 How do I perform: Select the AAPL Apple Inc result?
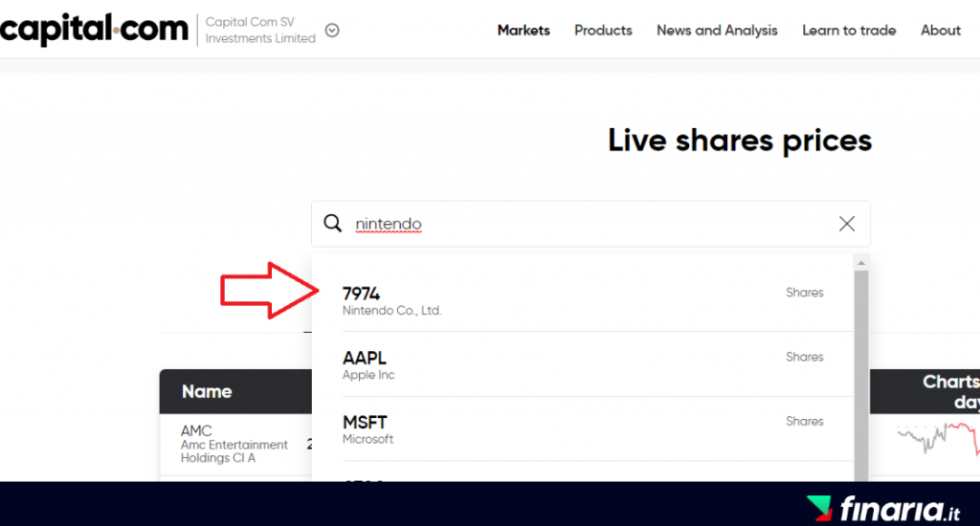tap(583, 364)
